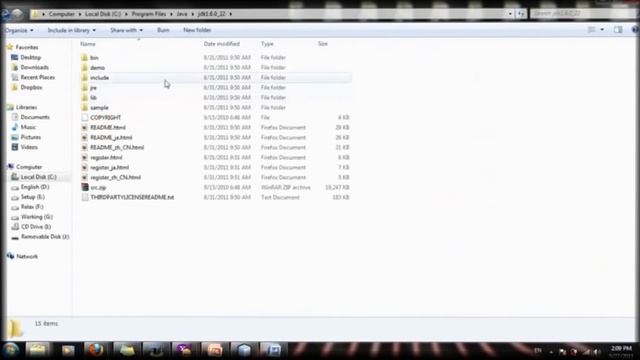The image size is (640, 360).
Task: Click Computer in the address breadcrumb
Action: pyautogui.click(x=62, y=14)
